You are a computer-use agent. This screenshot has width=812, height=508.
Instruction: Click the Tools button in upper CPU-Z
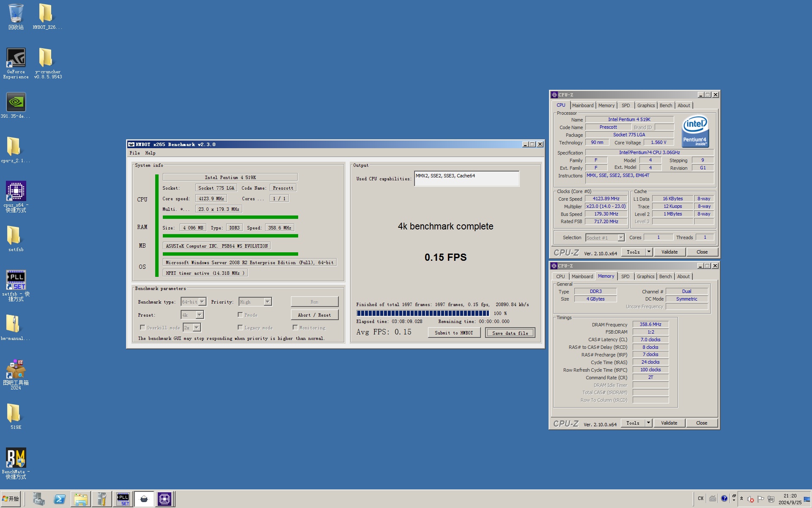(x=633, y=252)
